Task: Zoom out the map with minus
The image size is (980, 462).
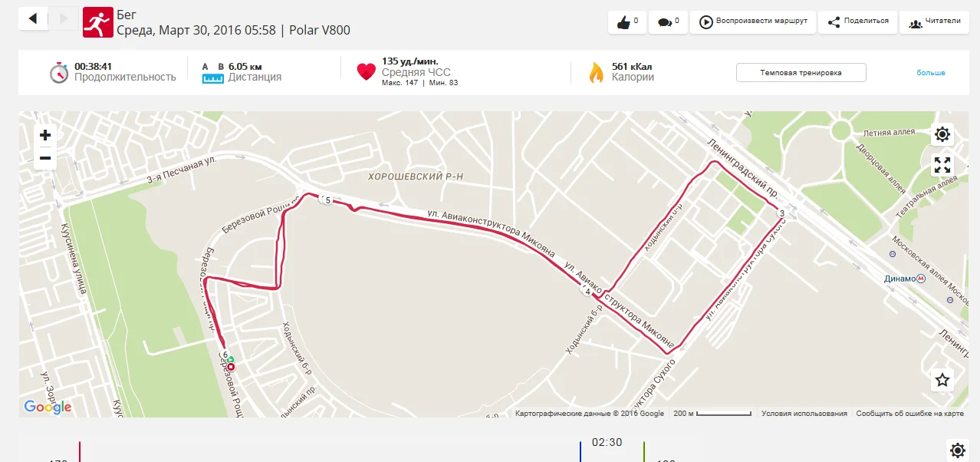Action: point(45,158)
